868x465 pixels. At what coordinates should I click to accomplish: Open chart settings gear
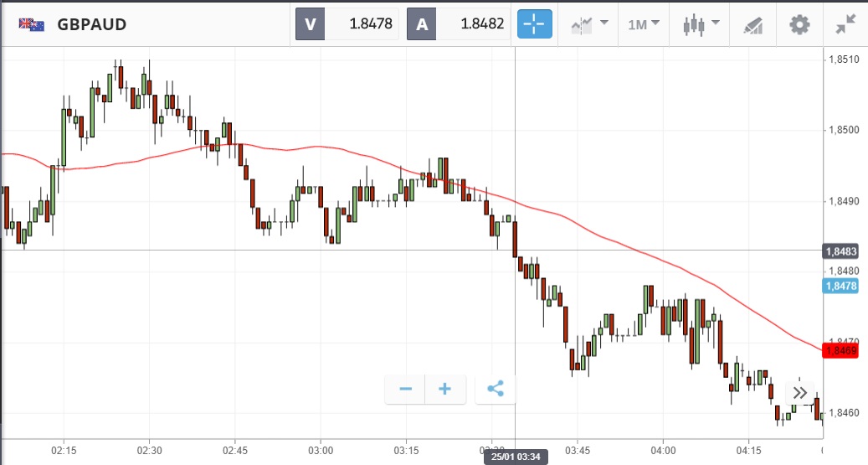pyautogui.click(x=799, y=24)
